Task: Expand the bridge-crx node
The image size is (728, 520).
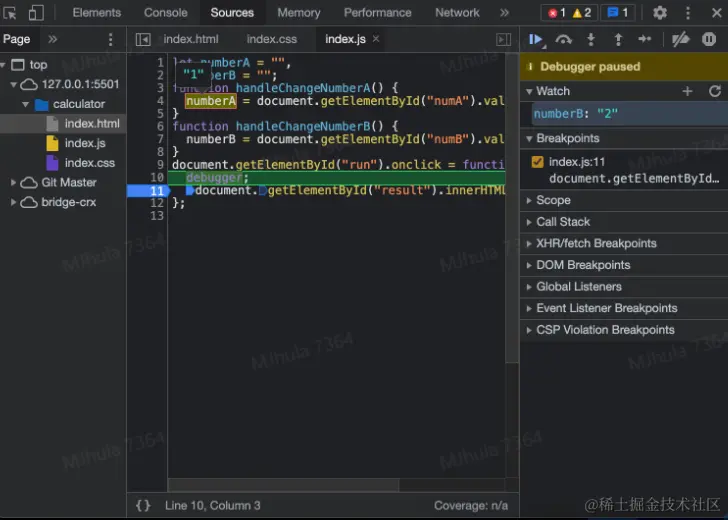Action: (13, 202)
